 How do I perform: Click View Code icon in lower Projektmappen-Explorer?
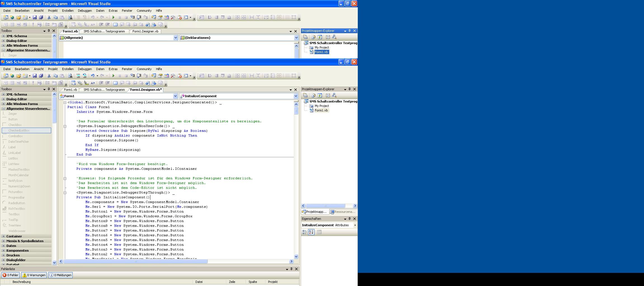click(328, 95)
